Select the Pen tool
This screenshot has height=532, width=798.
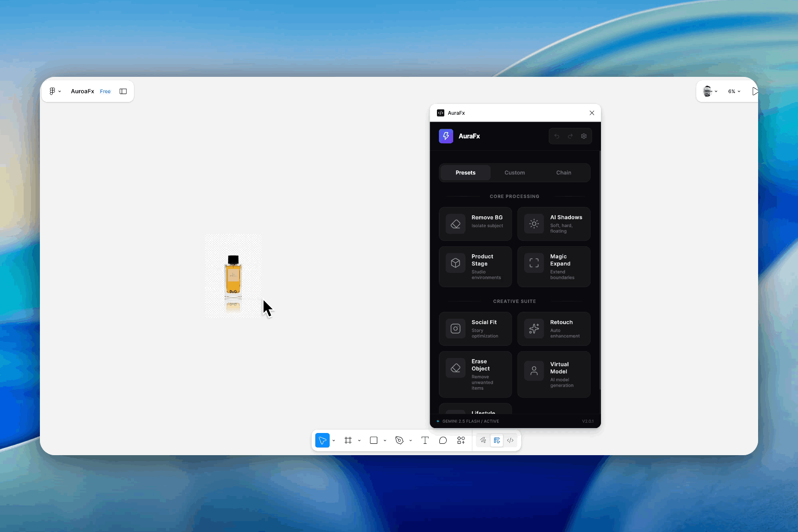tap(399, 440)
